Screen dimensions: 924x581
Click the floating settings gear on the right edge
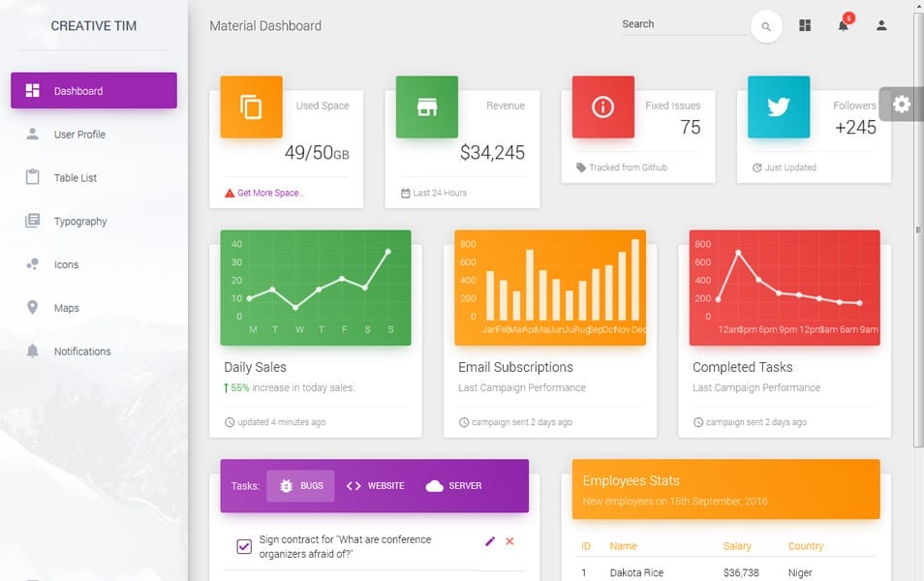pyautogui.click(x=902, y=104)
